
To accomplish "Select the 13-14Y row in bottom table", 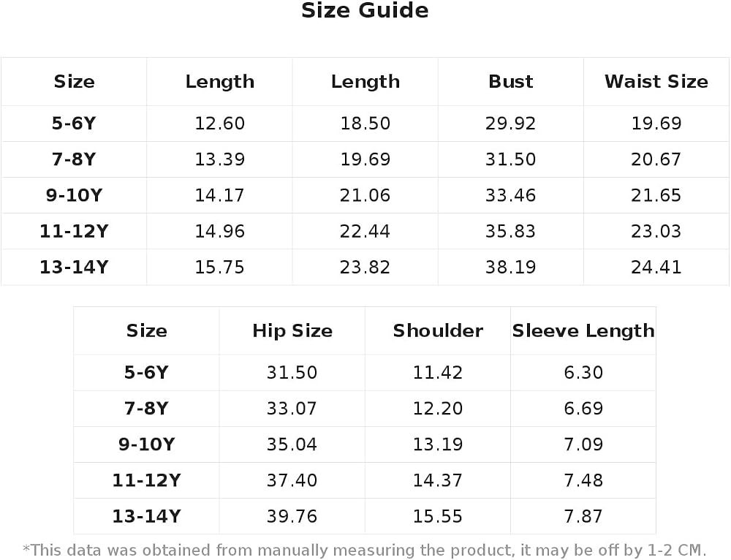I will (x=365, y=516).
